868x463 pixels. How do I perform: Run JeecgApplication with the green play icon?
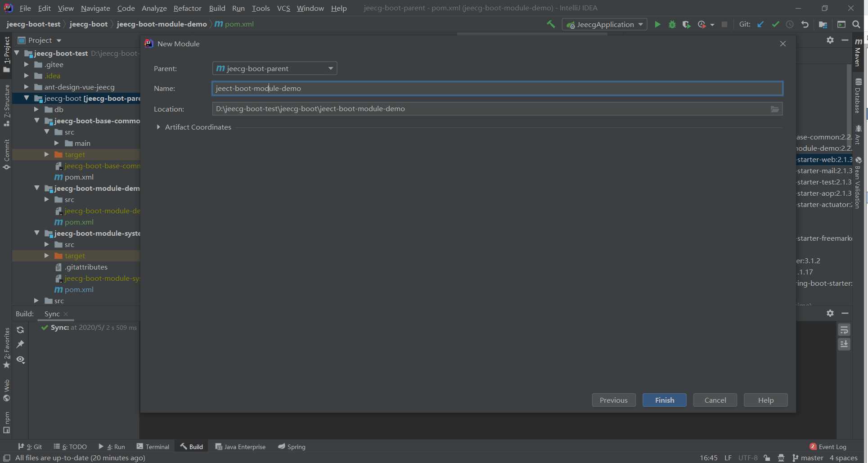657,24
